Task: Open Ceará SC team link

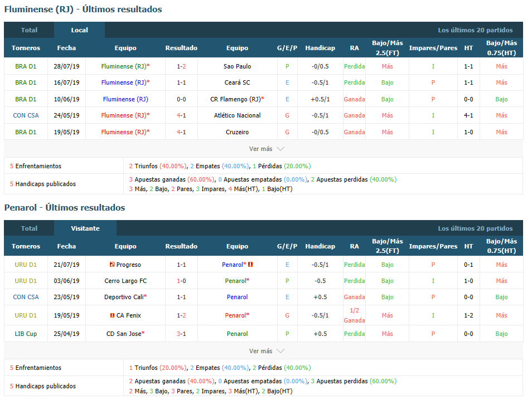Action: point(237,82)
